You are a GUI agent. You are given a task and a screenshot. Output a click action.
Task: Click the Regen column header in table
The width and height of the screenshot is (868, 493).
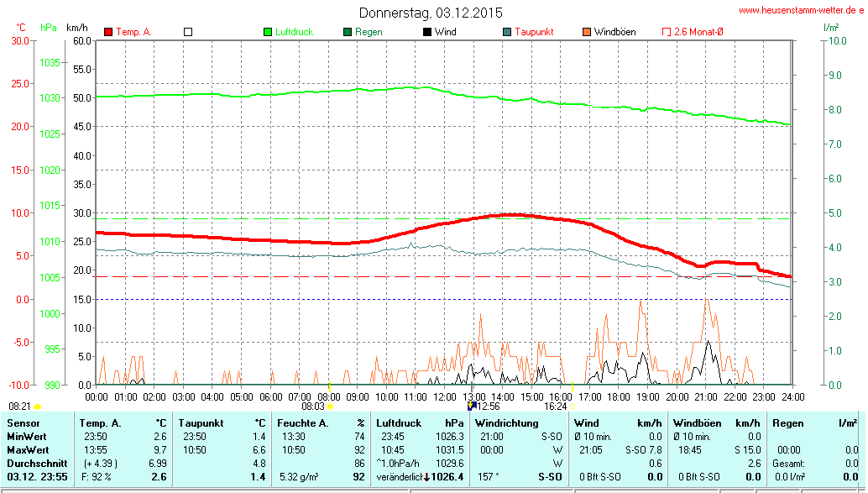[x=787, y=422]
